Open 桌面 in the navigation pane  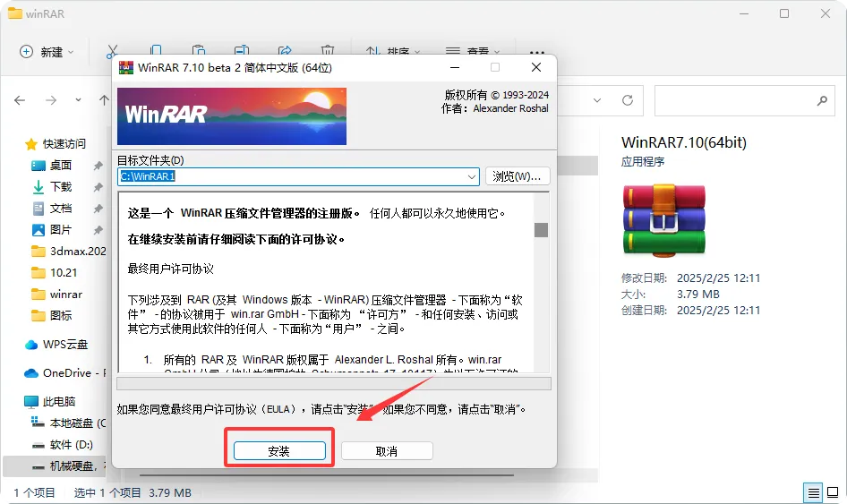point(51,166)
